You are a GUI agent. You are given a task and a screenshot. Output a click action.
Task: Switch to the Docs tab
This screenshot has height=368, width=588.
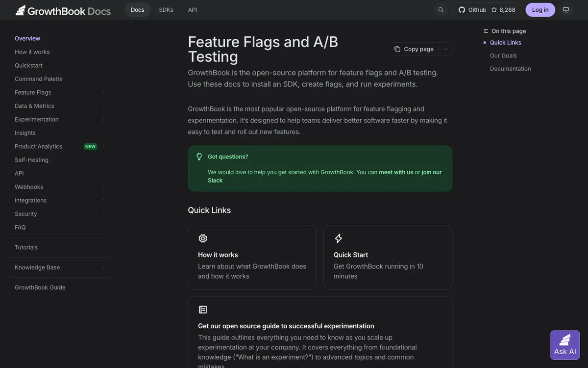[138, 10]
